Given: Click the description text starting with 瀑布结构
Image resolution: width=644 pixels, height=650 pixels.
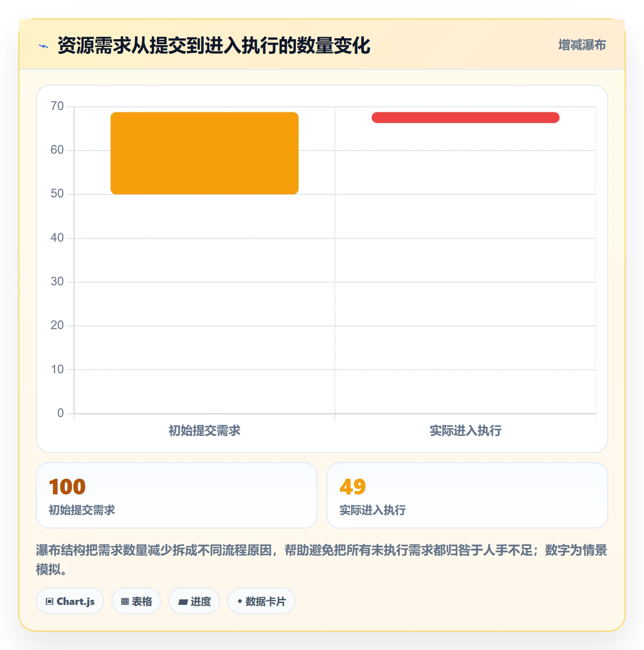Looking at the screenshot, I should pos(322,560).
